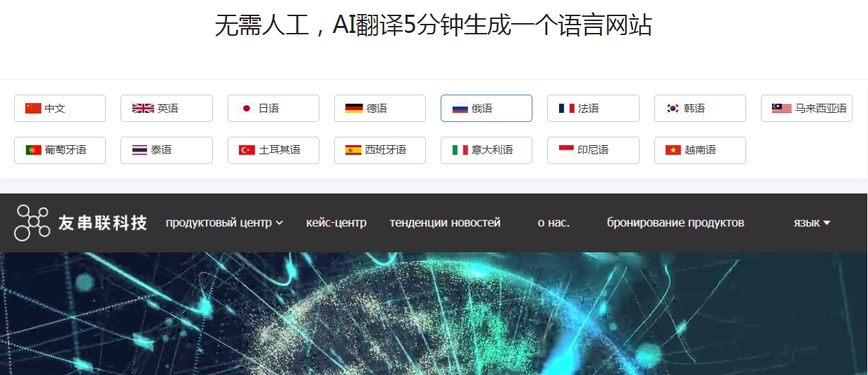The width and height of the screenshot is (868, 375).
Task: Open the язык language dropdown
Action: coord(812,223)
